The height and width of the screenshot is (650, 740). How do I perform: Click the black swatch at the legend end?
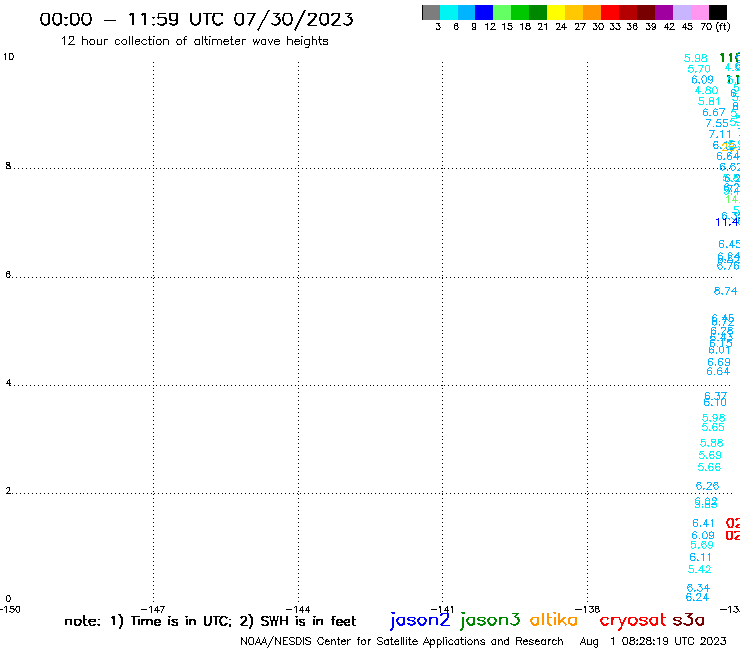718,12
